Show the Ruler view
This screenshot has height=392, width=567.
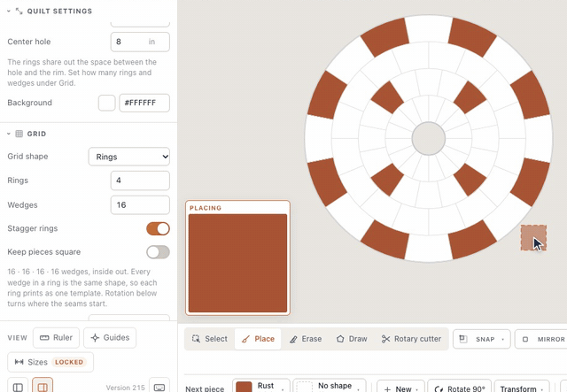click(x=56, y=338)
